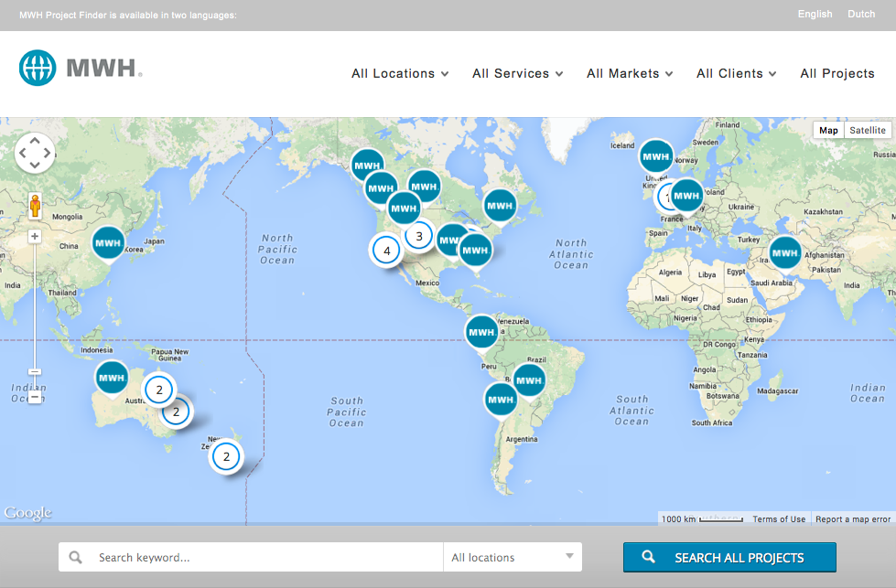Open the cluster of 2 near New Zealand
The image size is (896, 588).
(x=226, y=455)
